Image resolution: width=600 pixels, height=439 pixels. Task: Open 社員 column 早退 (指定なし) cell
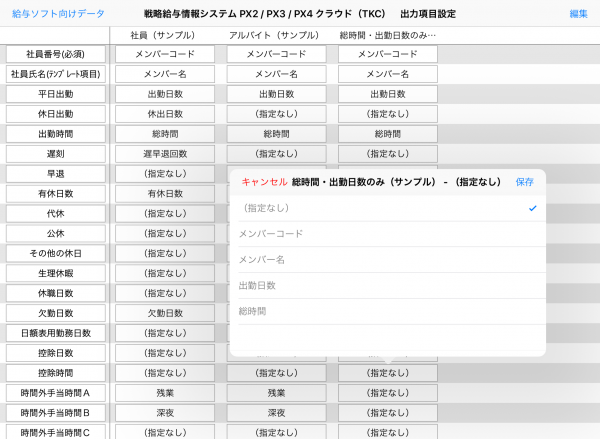point(165,174)
